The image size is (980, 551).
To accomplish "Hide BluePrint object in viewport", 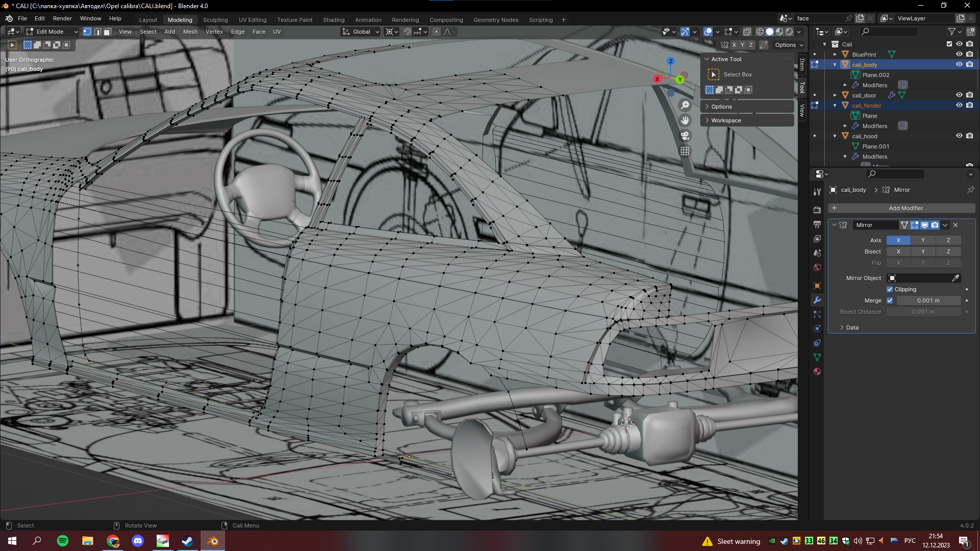I will (x=959, y=54).
